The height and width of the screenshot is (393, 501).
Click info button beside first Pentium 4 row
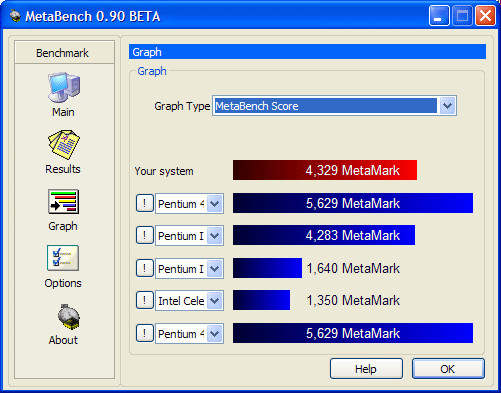coord(144,203)
